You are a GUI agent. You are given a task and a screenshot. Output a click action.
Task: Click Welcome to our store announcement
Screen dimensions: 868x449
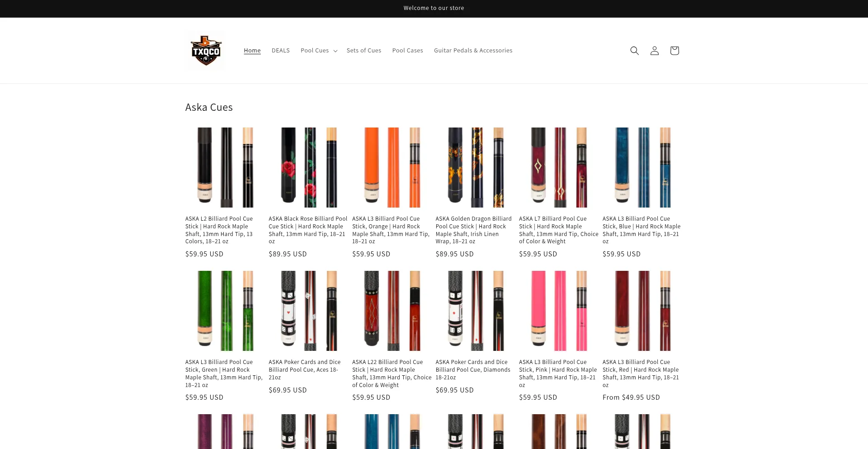(434, 8)
